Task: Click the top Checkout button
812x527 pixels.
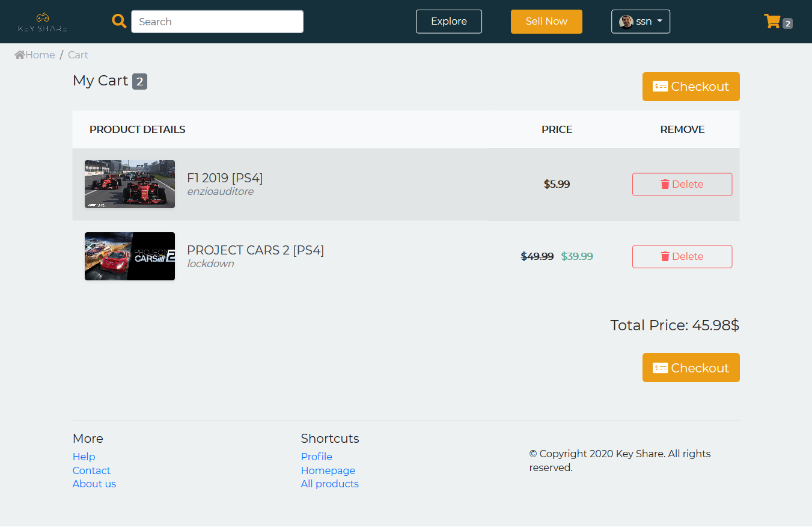Action: [691, 87]
